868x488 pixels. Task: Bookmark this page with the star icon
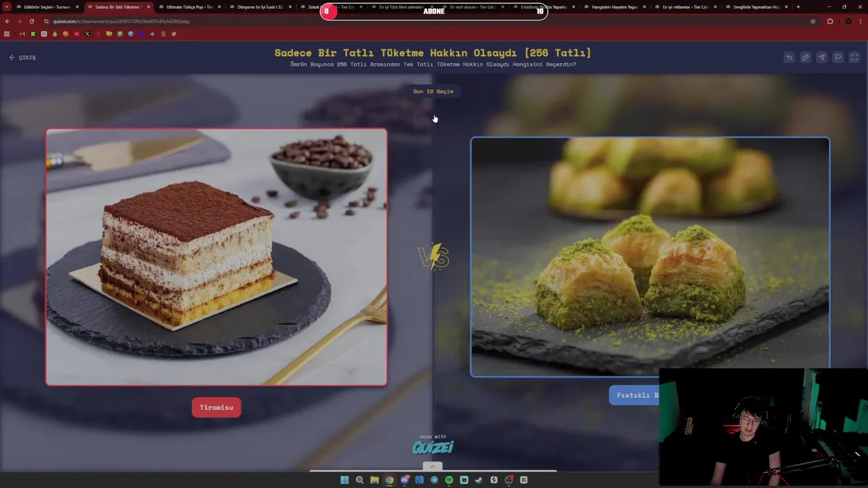[813, 21]
